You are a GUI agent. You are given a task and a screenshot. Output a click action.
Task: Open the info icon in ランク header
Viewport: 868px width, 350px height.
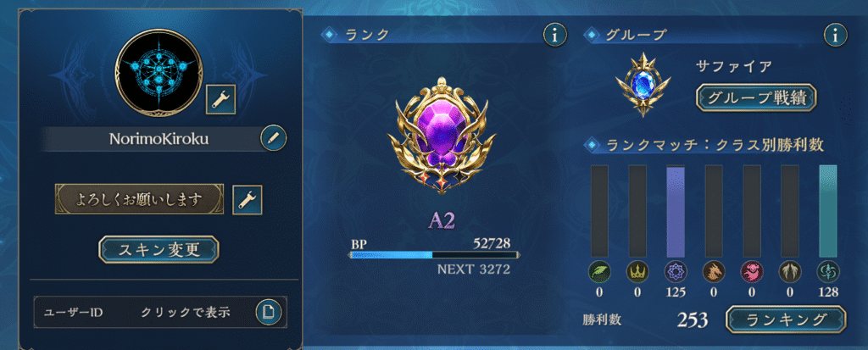(x=554, y=35)
